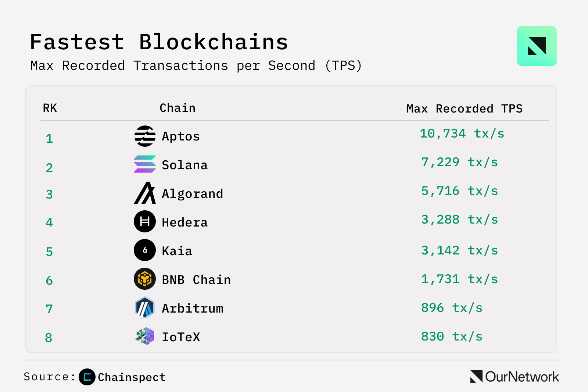Click the Kaia logo icon

coord(145,250)
